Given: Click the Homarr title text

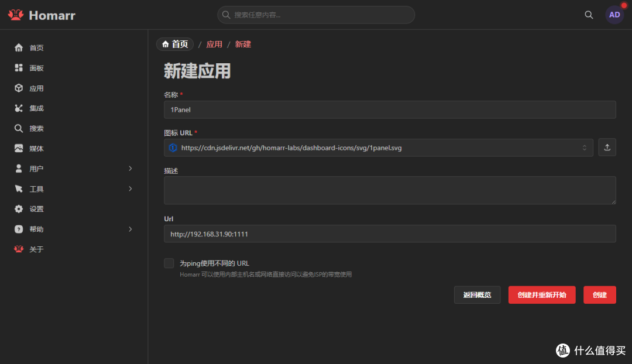Looking at the screenshot, I should [52, 15].
